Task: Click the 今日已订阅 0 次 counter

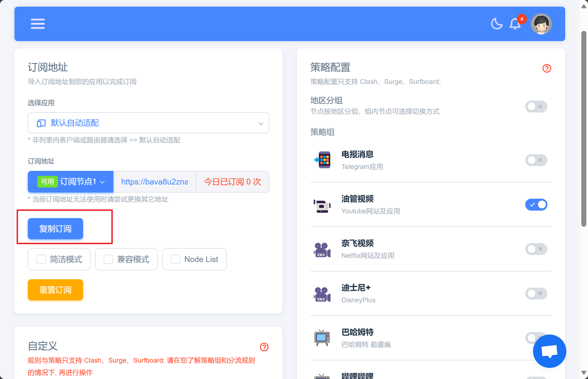Action: 232,182
